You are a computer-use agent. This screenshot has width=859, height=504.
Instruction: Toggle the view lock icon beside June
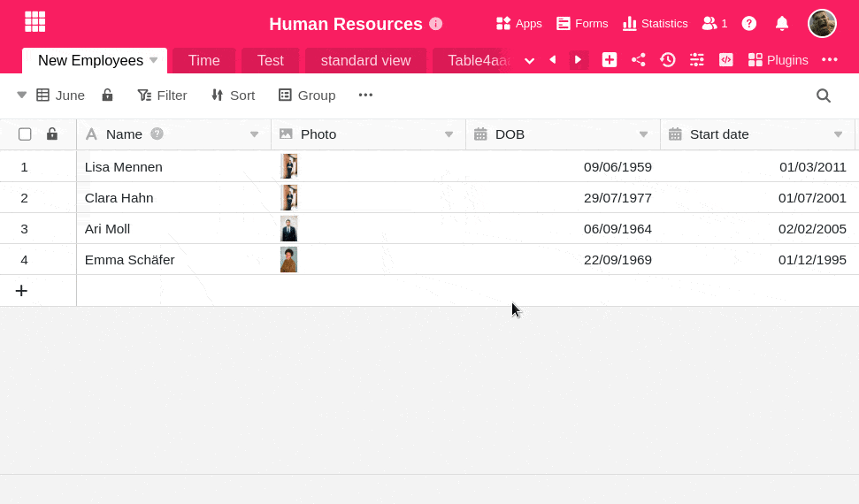pyautogui.click(x=107, y=95)
